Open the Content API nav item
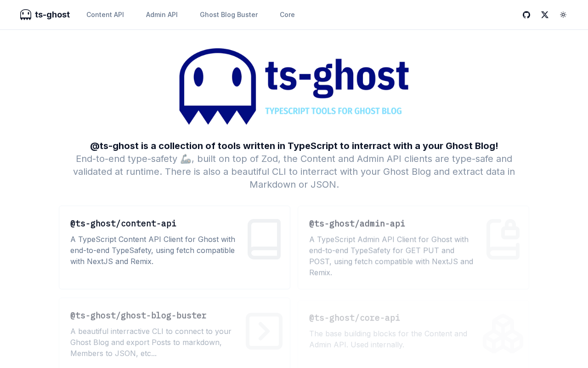Image resolution: width=588 pixels, height=368 pixels. click(x=105, y=15)
